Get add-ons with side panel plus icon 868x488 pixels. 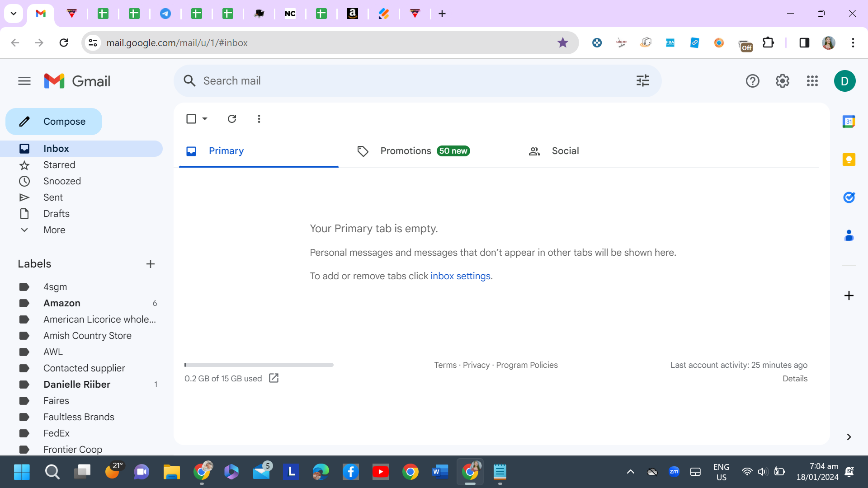pos(849,296)
